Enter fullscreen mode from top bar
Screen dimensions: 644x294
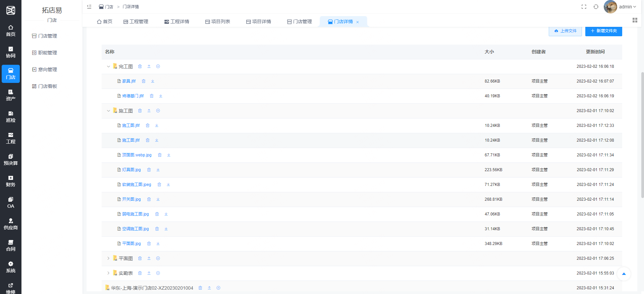(x=584, y=7)
